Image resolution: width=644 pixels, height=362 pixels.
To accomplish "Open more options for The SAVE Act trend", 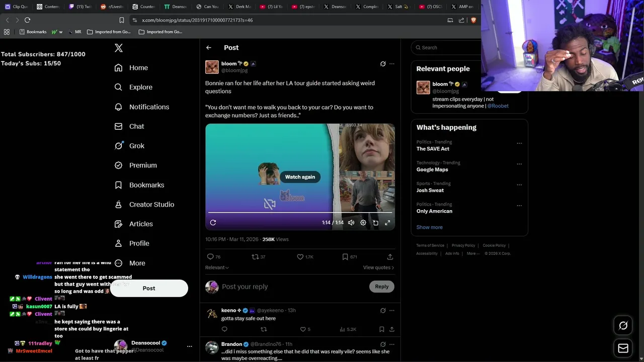I will 519,143.
